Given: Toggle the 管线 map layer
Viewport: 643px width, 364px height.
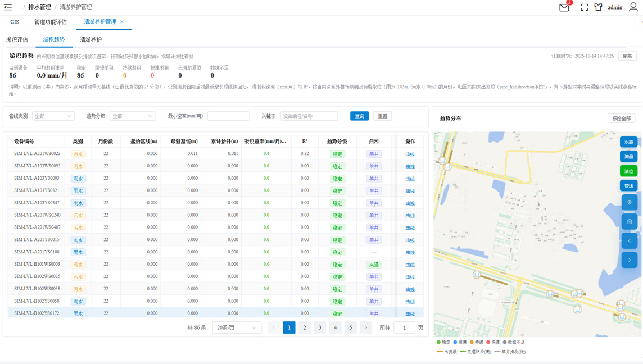Looking at the screenshot, I should coord(628,186).
